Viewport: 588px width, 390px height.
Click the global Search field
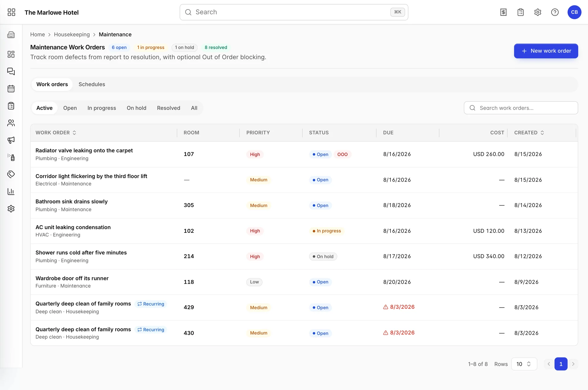tap(294, 12)
